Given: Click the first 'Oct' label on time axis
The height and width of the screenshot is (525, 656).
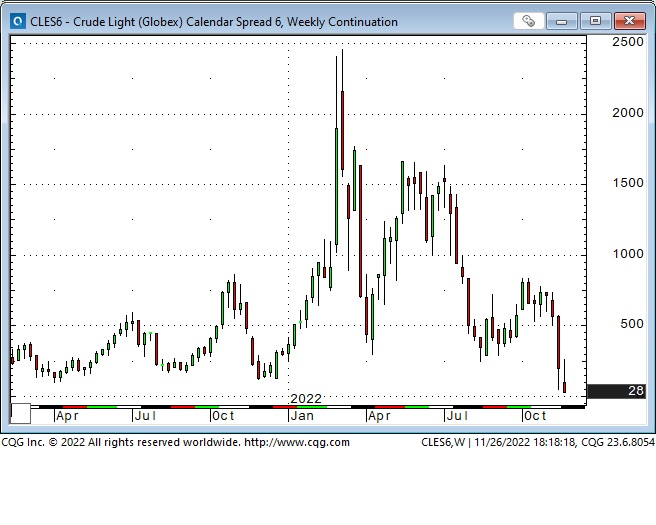Looking at the screenshot, I should point(223,416).
